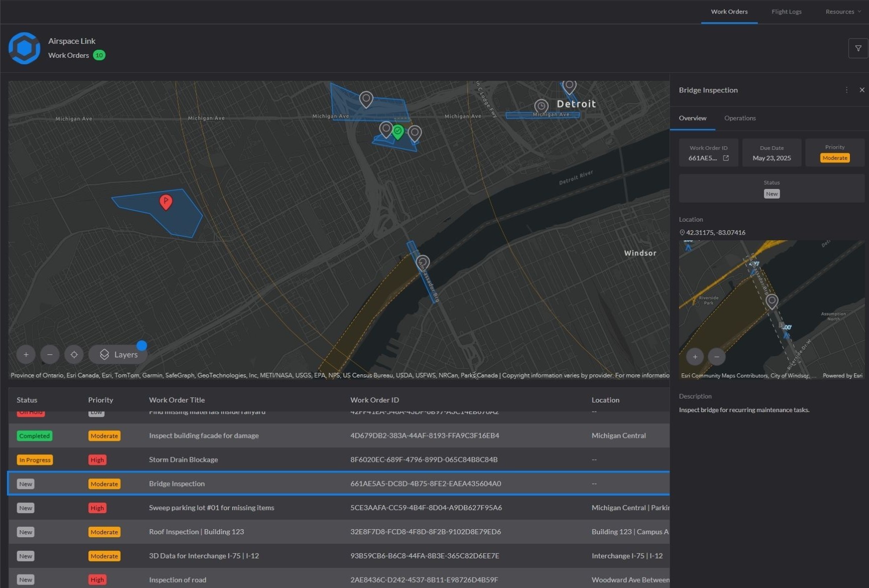Select the green completed map marker
The width and height of the screenshot is (869, 588).
coord(398,132)
